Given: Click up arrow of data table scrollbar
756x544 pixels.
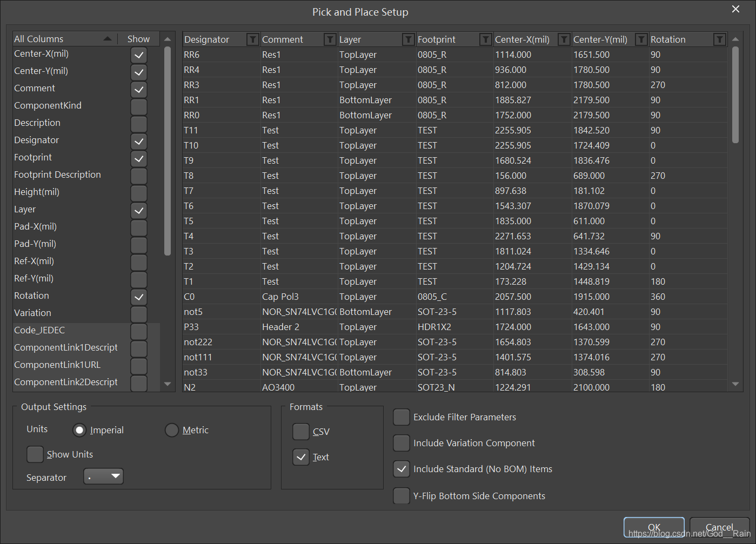Looking at the screenshot, I should pyautogui.click(x=735, y=39).
